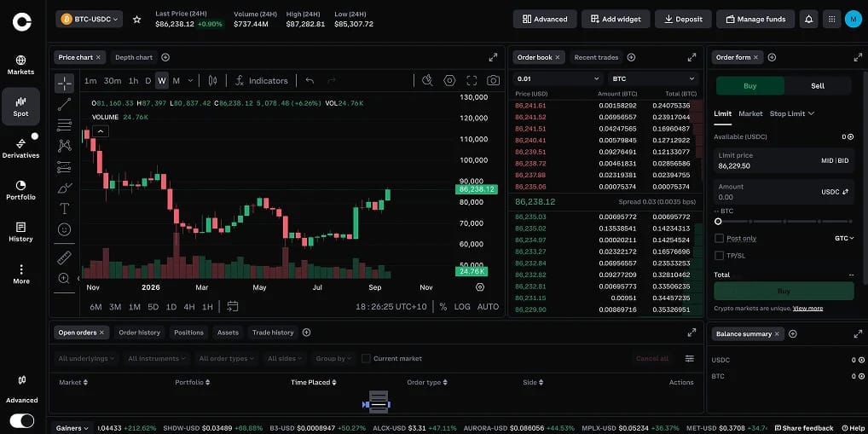Open the Positions tab
The image size is (868, 434).
pyautogui.click(x=188, y=333)
